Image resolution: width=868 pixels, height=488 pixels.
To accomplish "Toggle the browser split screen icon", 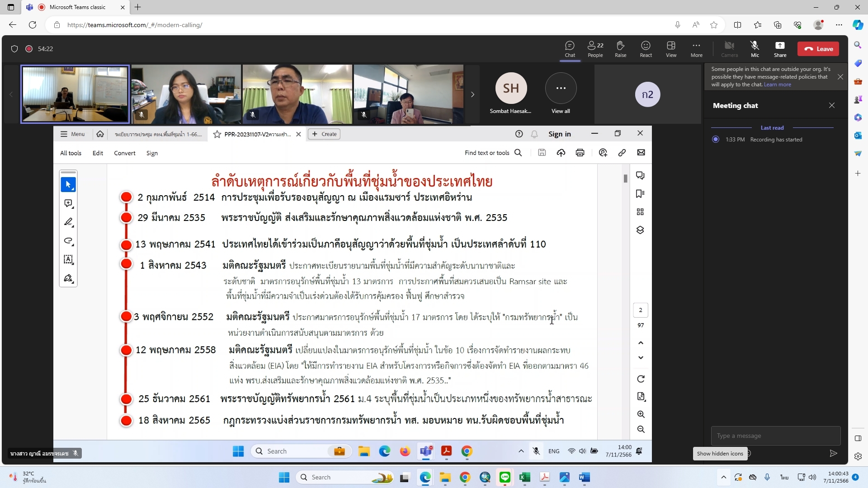I will point(737,25).
